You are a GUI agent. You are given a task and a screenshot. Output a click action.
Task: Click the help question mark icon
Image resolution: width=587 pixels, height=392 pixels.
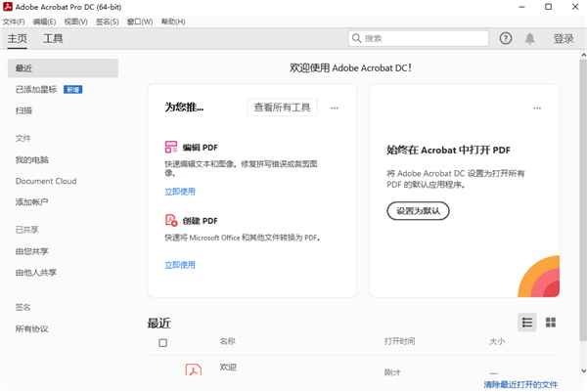click(506, 38)
